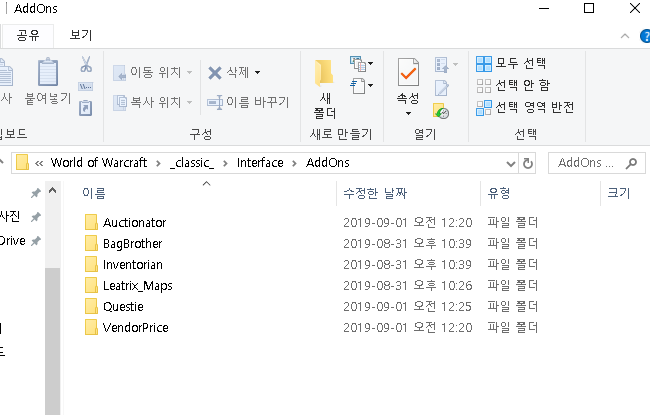Click the search magnifier icon

(631, 163)
